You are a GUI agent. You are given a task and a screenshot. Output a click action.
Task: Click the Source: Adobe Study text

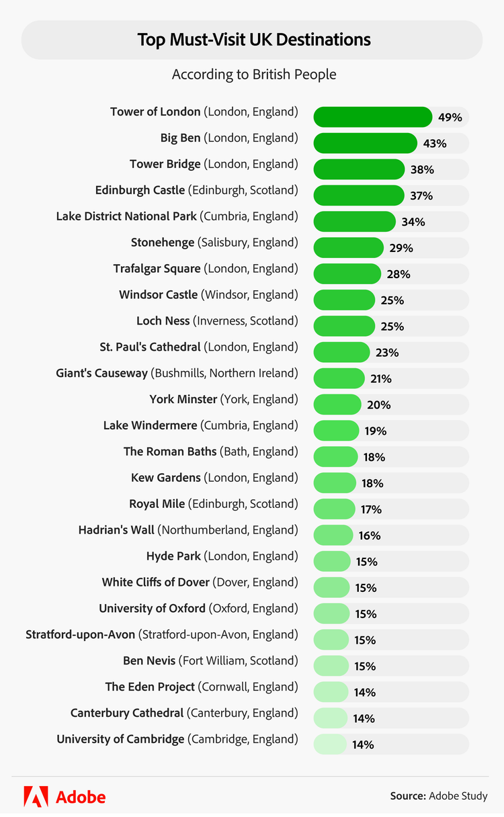439,796
